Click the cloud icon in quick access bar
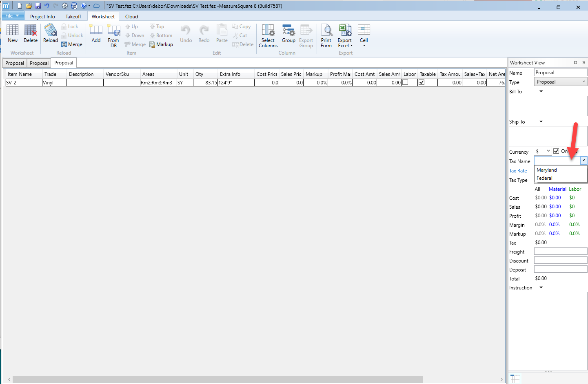Image resolution: width=588 pixels, height=384 pixels. (x=96, y=6)
